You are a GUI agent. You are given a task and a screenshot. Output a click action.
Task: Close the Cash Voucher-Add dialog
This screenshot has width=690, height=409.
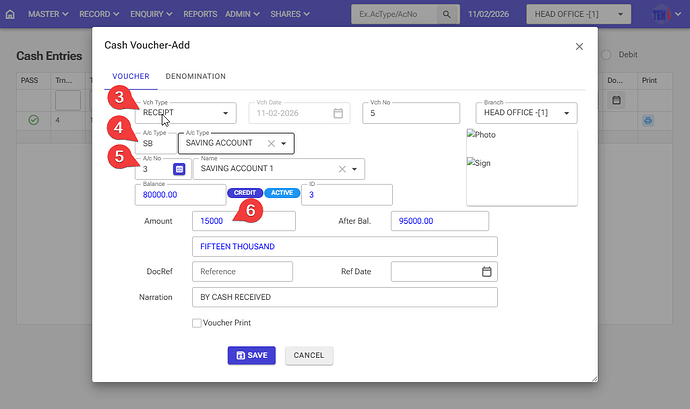point(579,46)
